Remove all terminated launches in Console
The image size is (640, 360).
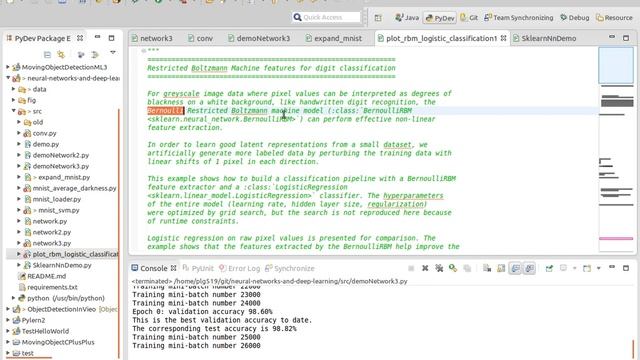pos(439,268)
